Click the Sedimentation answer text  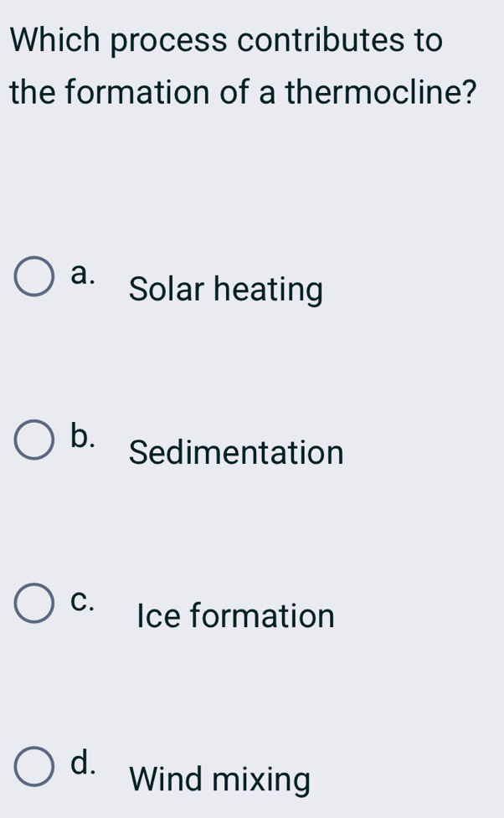(x=235, y=453)
